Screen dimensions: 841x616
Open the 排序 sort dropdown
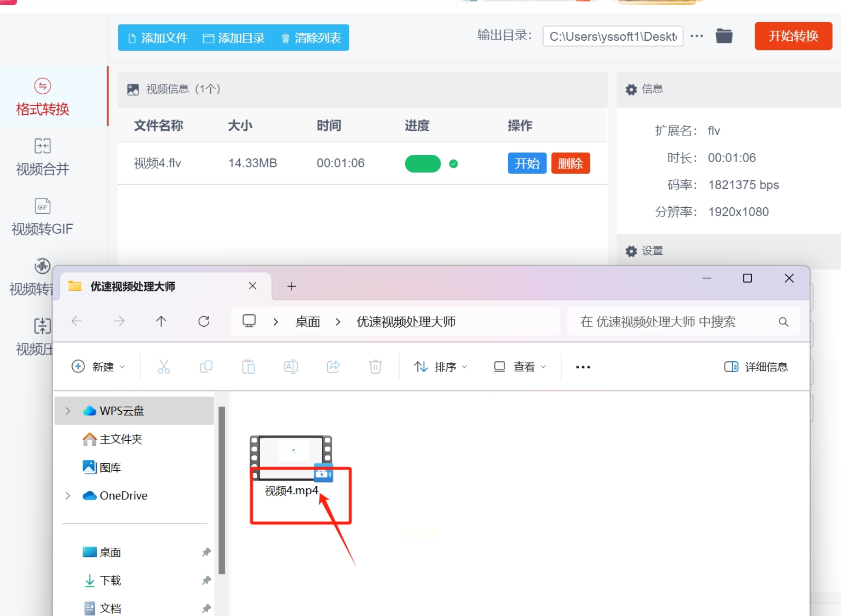pyautogui.click(x=440, y=367)
